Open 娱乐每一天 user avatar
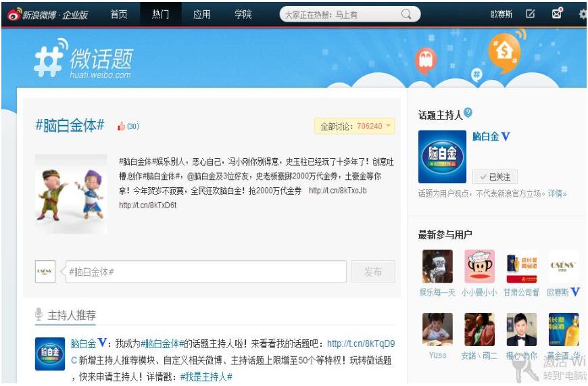Screen dimensions: 588x386 coord(437,266)
